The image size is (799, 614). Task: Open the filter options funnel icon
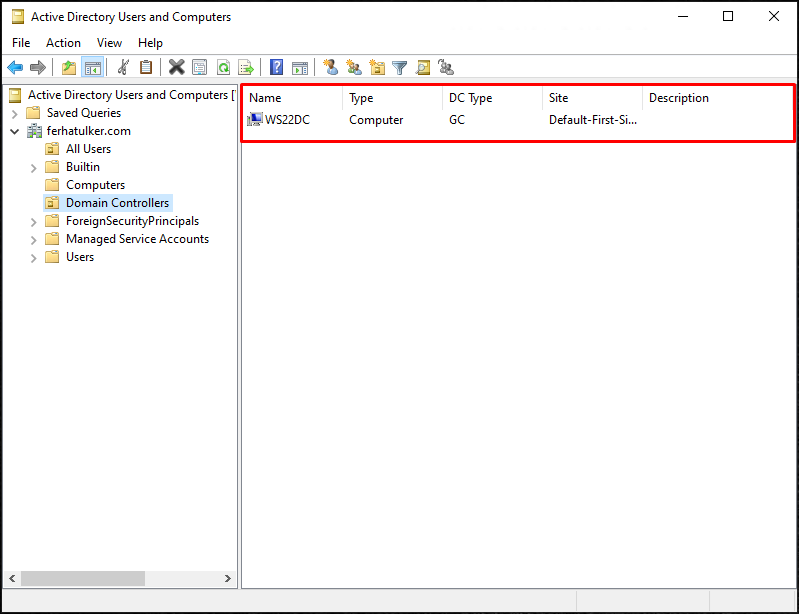click(x=400, y=67)
